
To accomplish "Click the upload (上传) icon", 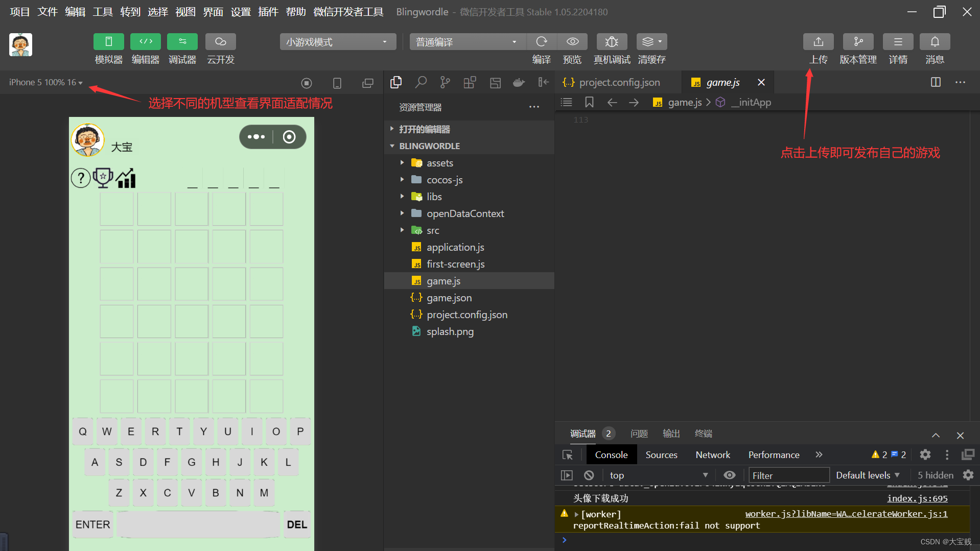I will point(818,42).
